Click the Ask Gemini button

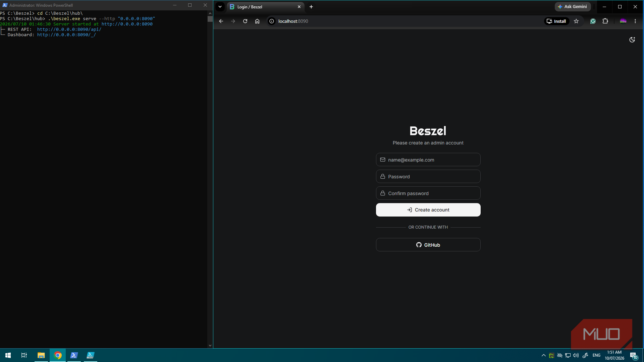(x=573, y=7)
